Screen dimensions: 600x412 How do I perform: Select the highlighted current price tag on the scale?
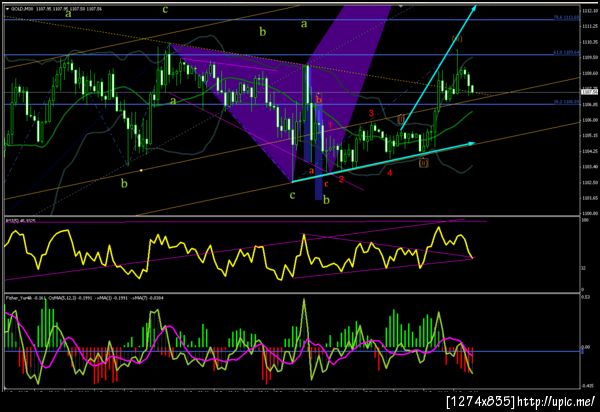[x=589, y=91]
